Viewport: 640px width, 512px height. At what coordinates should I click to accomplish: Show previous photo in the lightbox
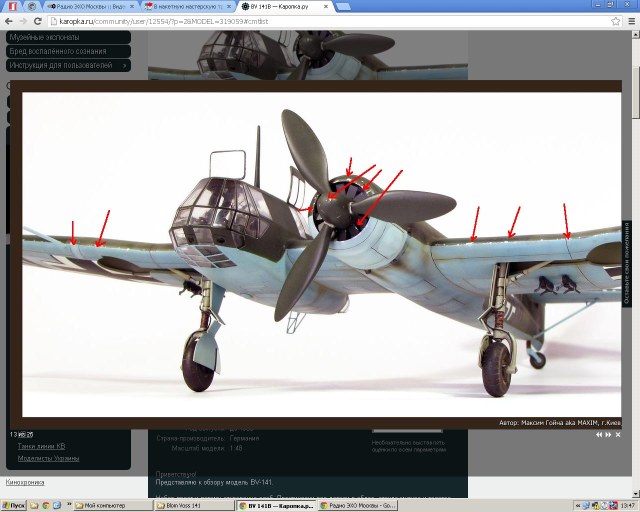tap(599, 435)
